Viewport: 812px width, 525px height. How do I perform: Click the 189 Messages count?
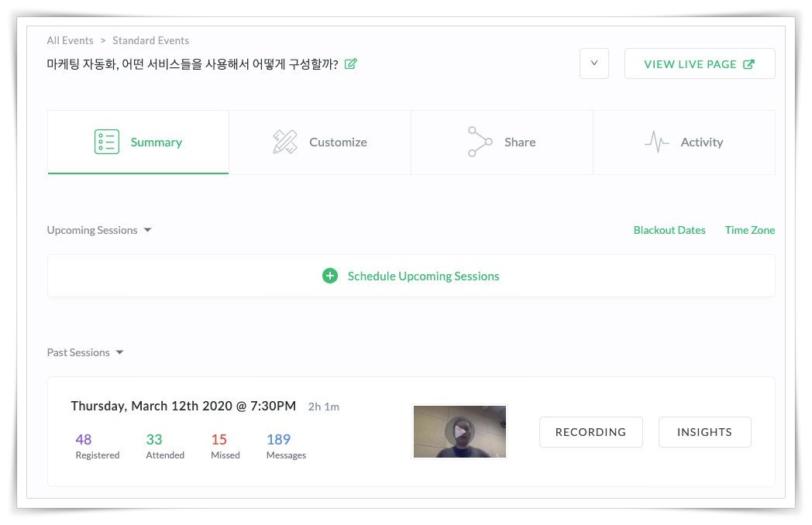click(286, 446)
